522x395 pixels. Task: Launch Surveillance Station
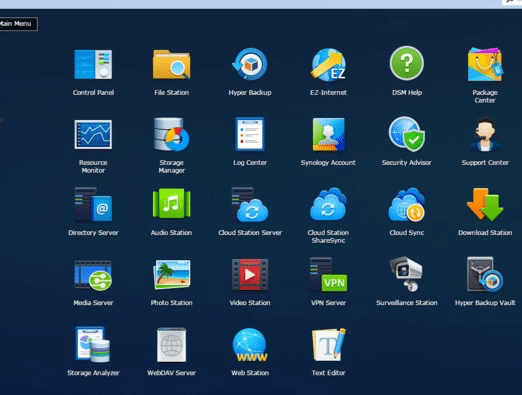(x=407, y=274)
